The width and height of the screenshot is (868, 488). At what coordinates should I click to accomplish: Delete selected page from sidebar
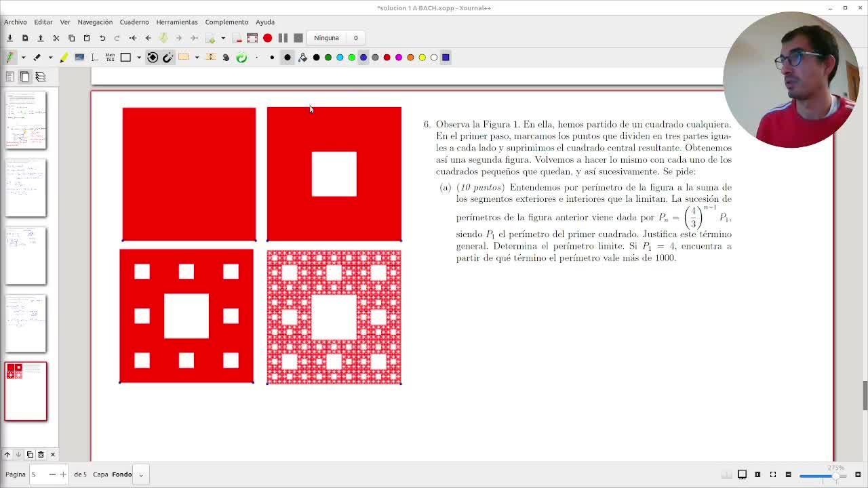41,455
